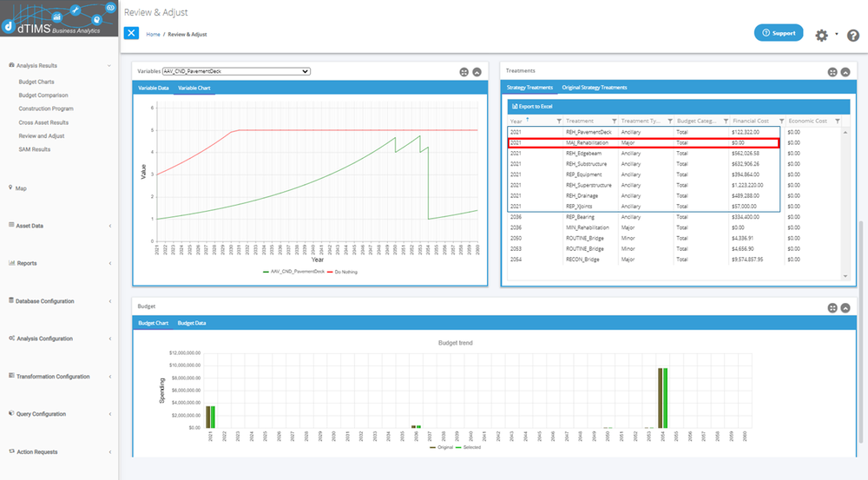This screenshot has height=480, width=868.
Task: Click the Treatment column filter icon
Action: (614, 122)
